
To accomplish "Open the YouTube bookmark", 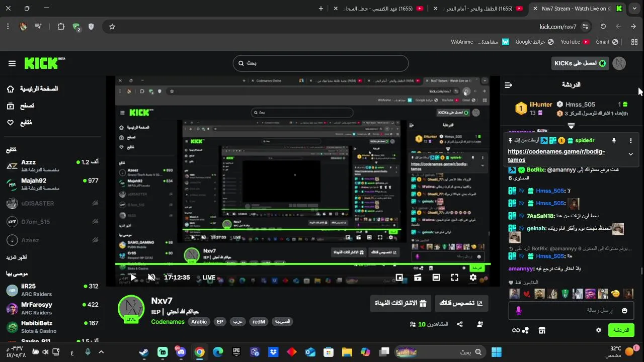I will [x=575, y=42].
